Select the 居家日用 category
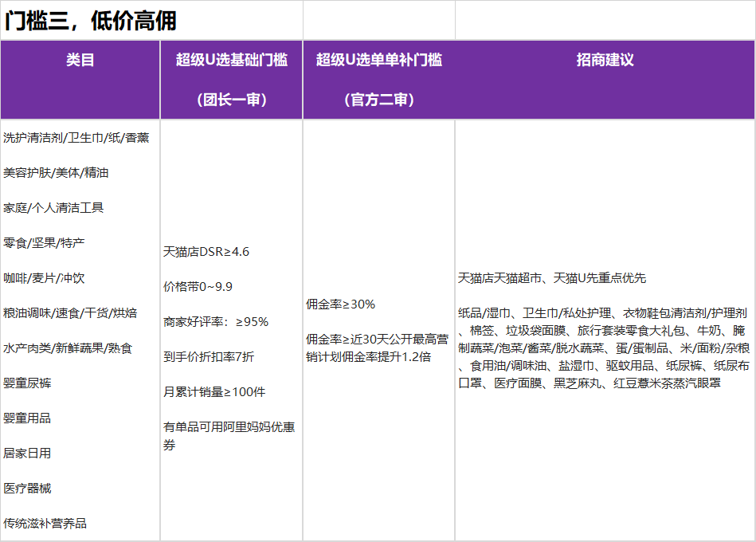Viewport: 756px width, 542px height. point(27,454)
